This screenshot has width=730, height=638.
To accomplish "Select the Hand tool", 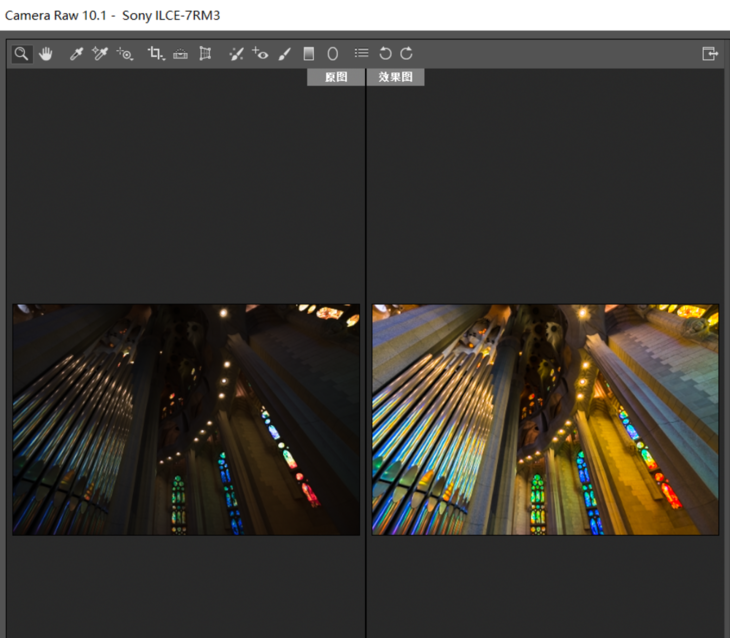I will pos(46,54).
